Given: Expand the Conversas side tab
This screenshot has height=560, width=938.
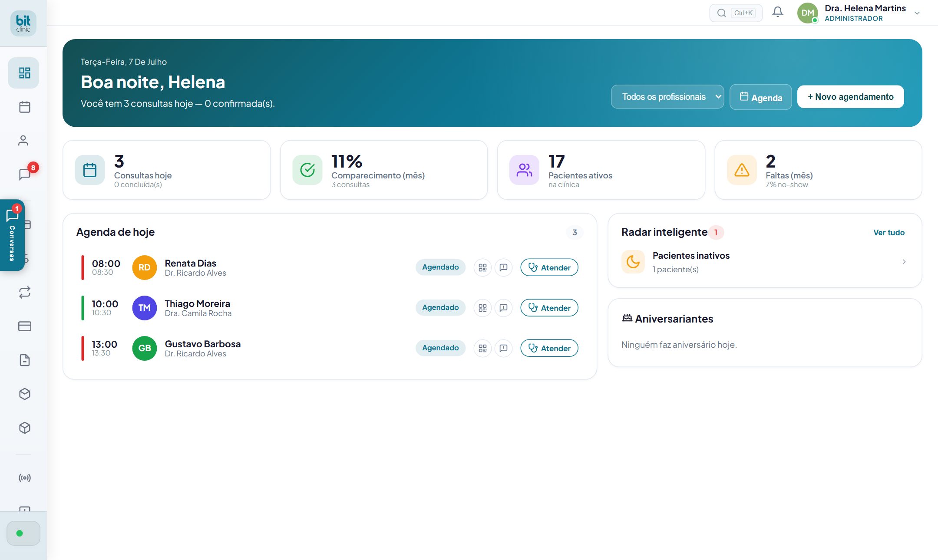Looking at the screenshot, I should pos(12,235).
